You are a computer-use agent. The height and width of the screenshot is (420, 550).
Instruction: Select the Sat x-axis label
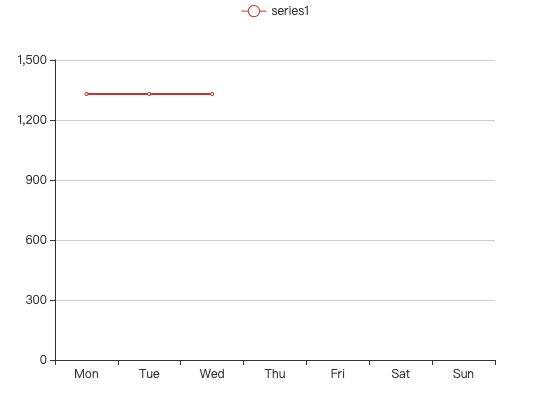coord(401,374)
